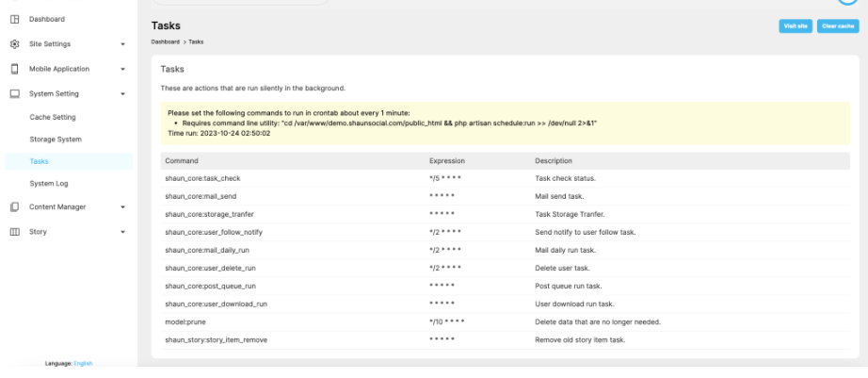The image size is (868, 378).
Task: Click Dashboard breadcrumb link
Action: point(167,42)
